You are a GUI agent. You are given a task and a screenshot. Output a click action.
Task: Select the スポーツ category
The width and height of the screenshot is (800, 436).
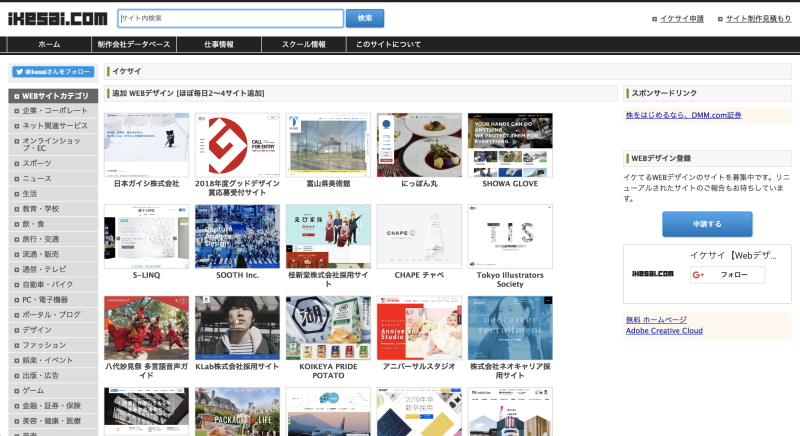click(53, 163)
